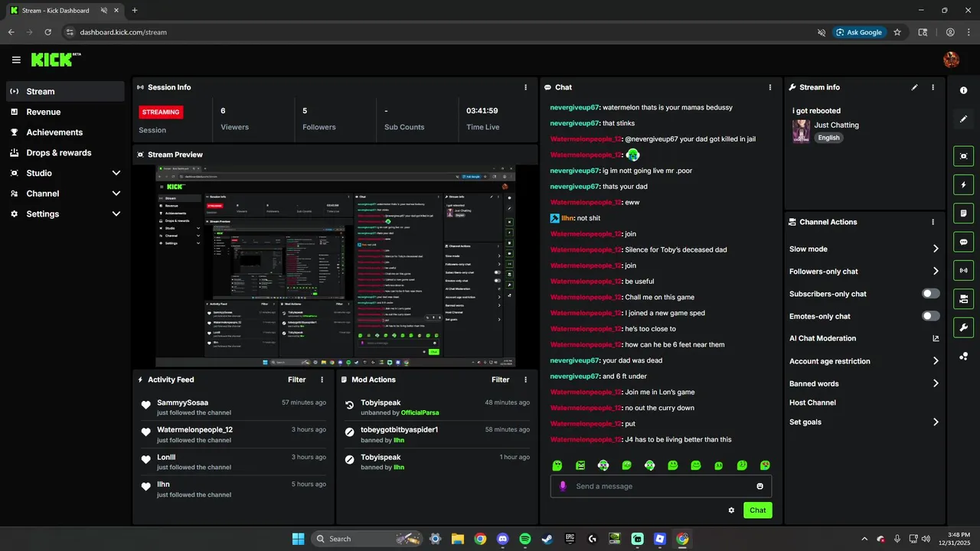Open the Activity Feed Filter
The width and height of the screenshot is (980, 551).
(297, 380)
